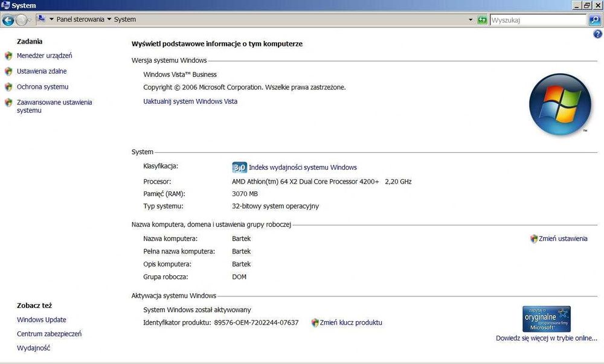The image size is (604, 364).
Task: Open Menedżer urządzeń link
Action: coord(44,56)
